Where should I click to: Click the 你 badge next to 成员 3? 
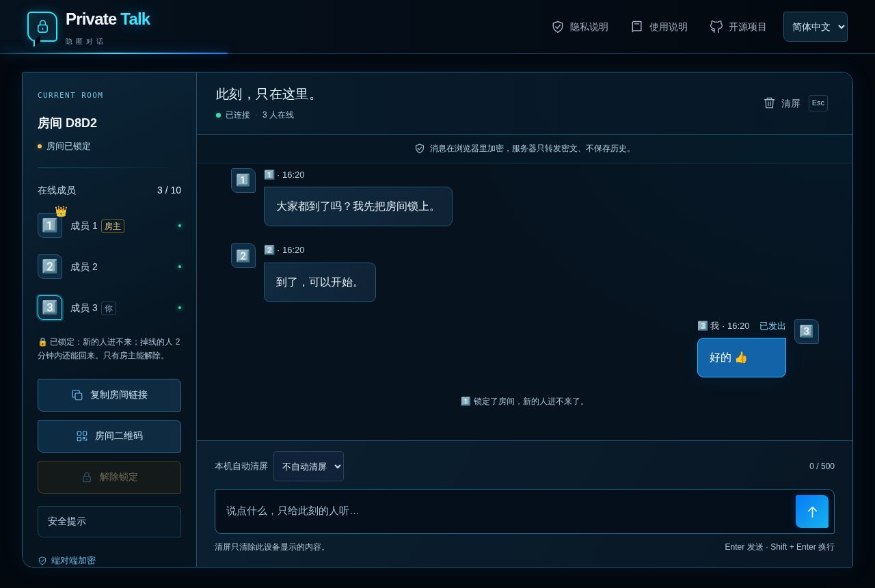pyautogui.click(x=109, y=308)
